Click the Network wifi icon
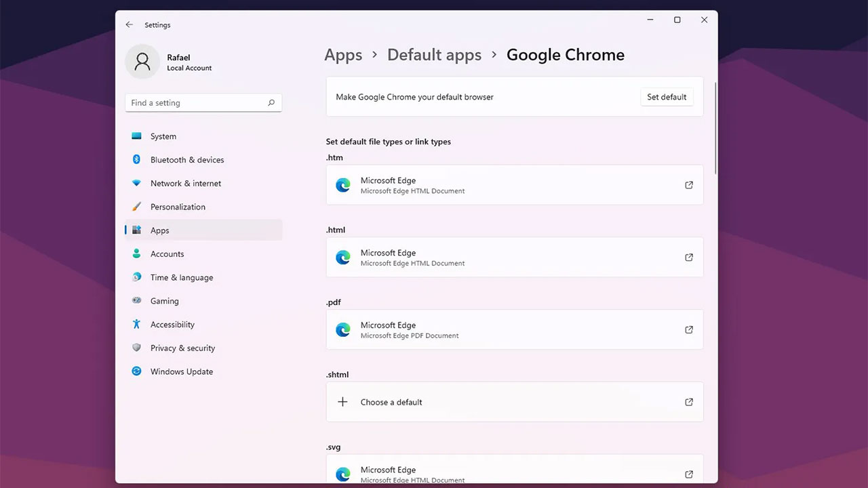Image resolution: width=868 pixels, height=488 pixels. click(x=137, y=184)
